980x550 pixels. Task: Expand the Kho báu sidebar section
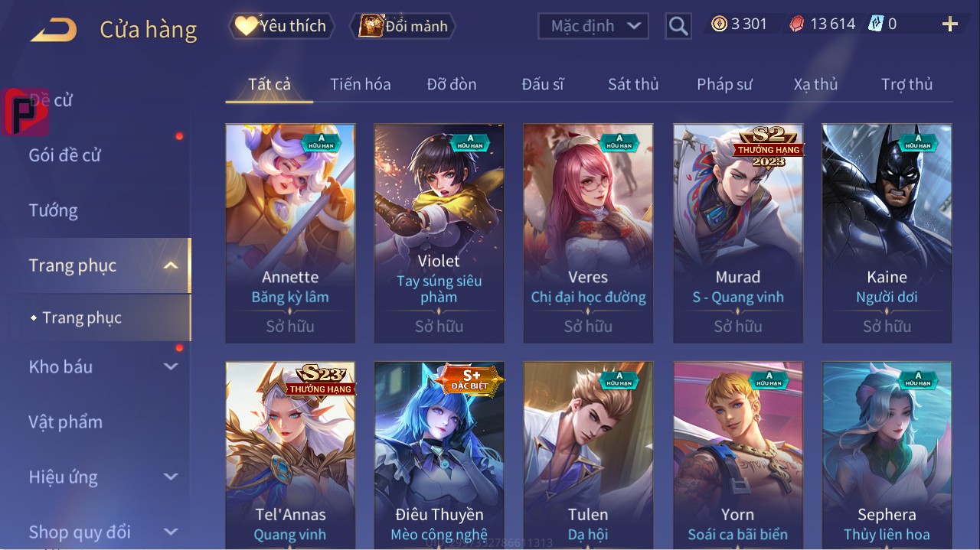pyautogui.click(x=171, y=366)
